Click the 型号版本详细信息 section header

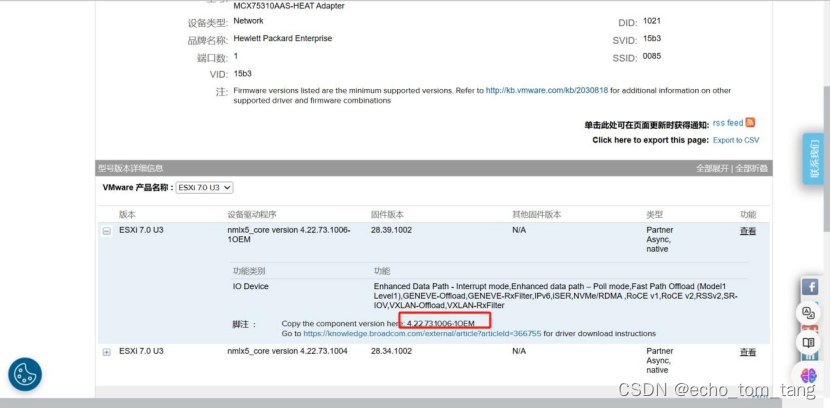pos(131,168)
